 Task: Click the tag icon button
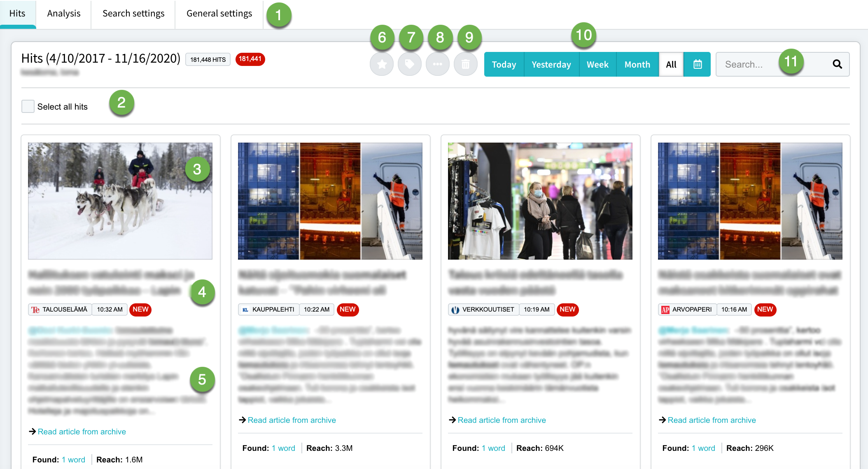pos(410,64)
